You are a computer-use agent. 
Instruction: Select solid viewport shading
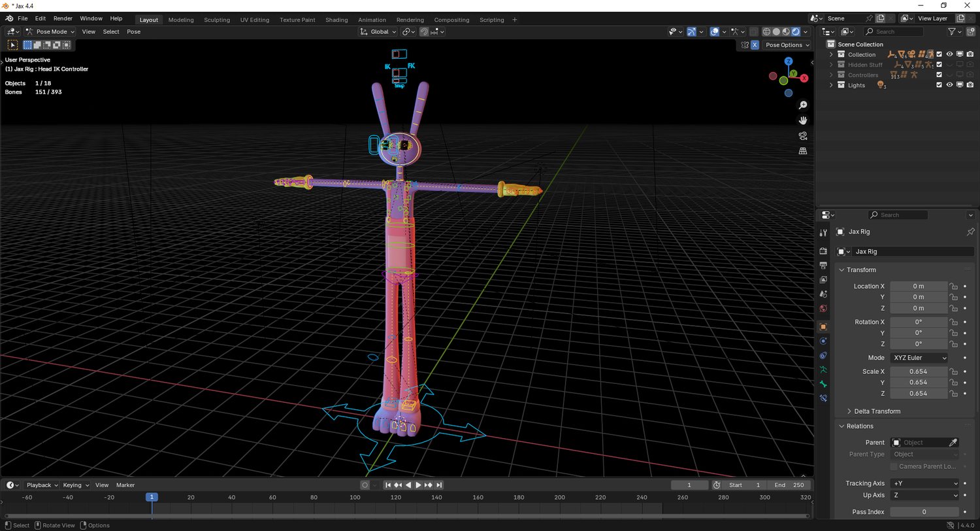point(776,31)
